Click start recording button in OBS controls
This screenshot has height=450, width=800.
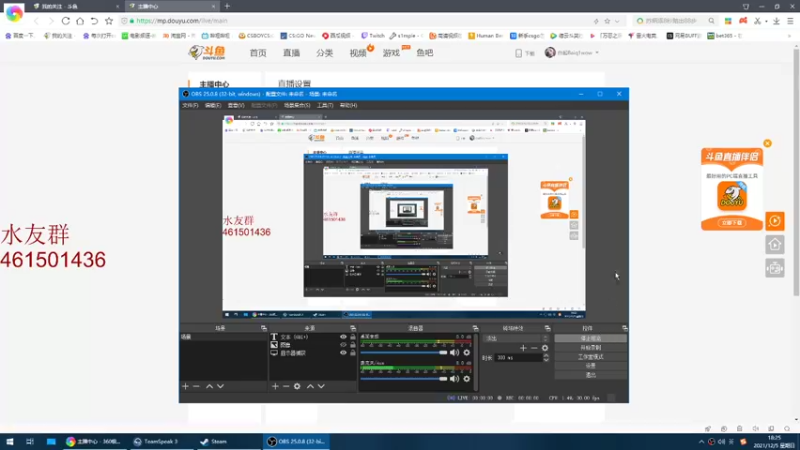click(x=590, y=347)
